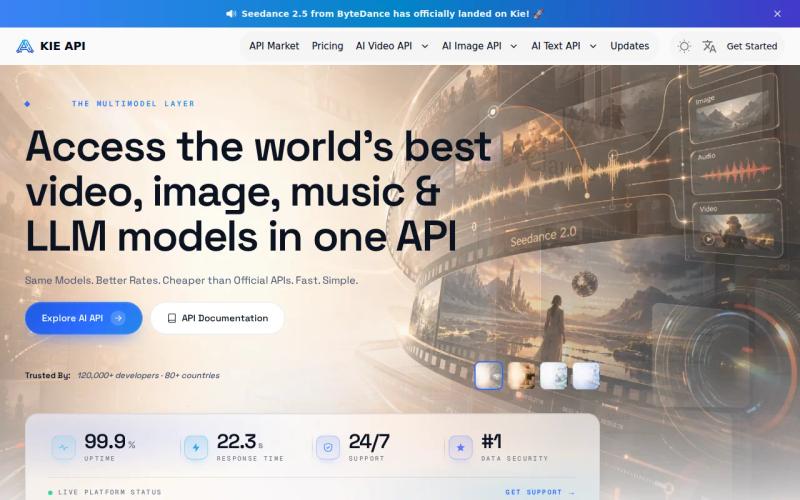Expand the AI Video API chevron
This screenshot has width=800, height=500.
pos(424,46)
